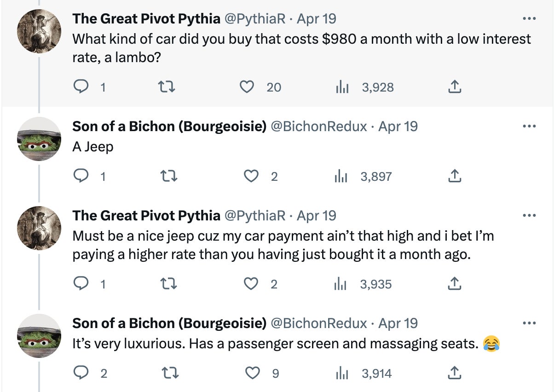Reply to the massaging seats tweet
The height and width of the screenshot is (392, 554).
click(x=81, y=373)
